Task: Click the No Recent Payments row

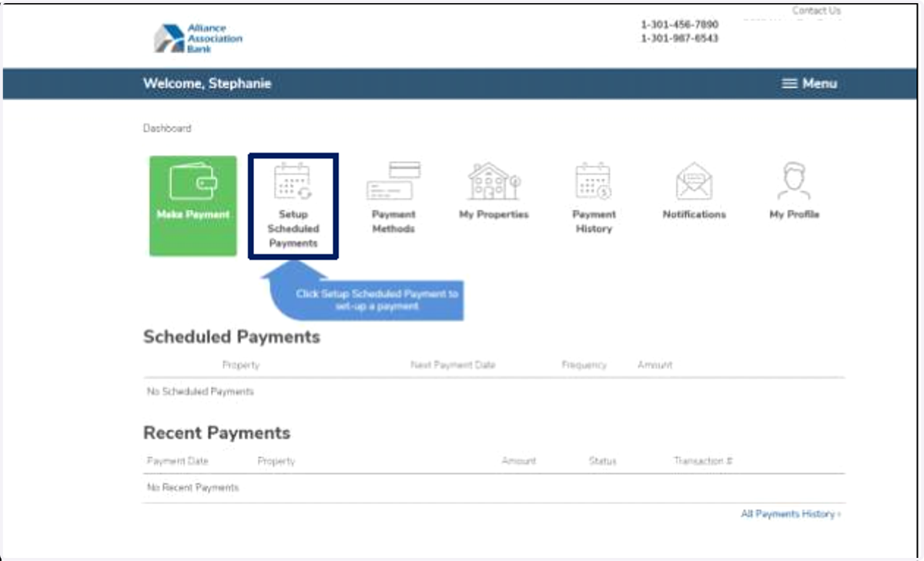Action: [494, 488]
